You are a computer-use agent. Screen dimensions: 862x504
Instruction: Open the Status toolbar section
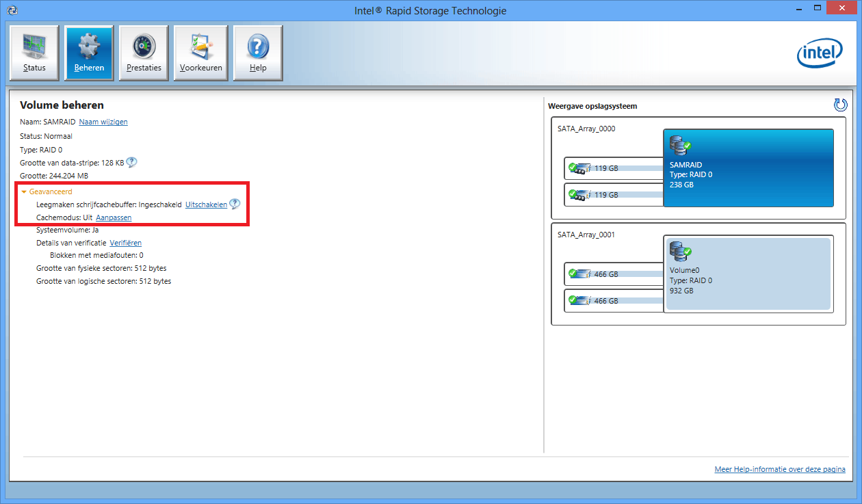pyautogui.click(x=34, y=53)
